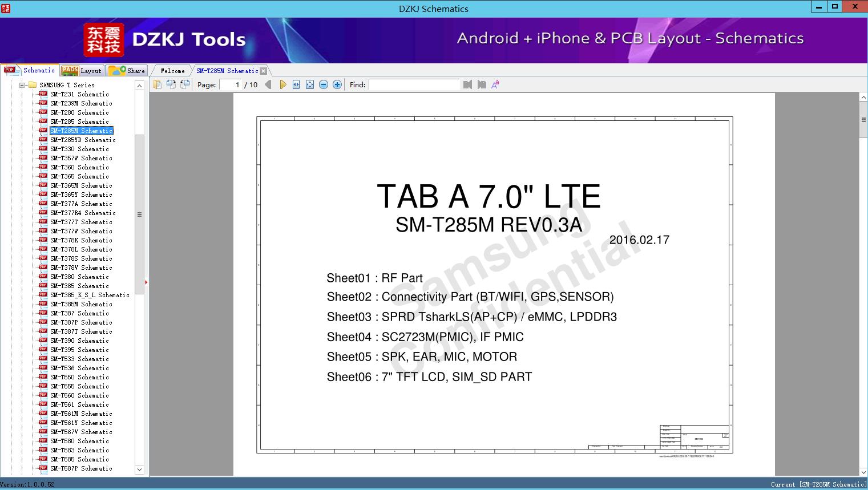Viewport: 868px width, 490px height.
Task: Select SM-T357W Schematic in the tree
Action: tap(81, 158)
